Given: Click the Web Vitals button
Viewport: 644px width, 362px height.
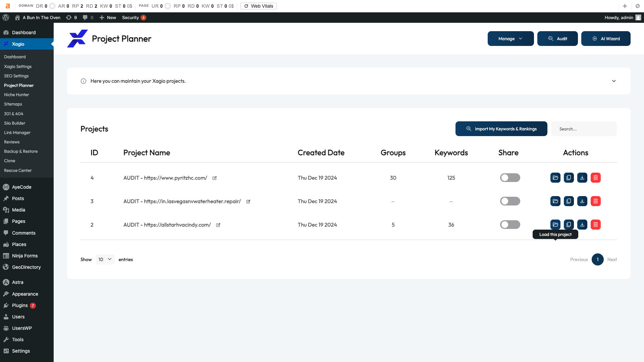Looking at the screenshot, I should coord(258,6).
